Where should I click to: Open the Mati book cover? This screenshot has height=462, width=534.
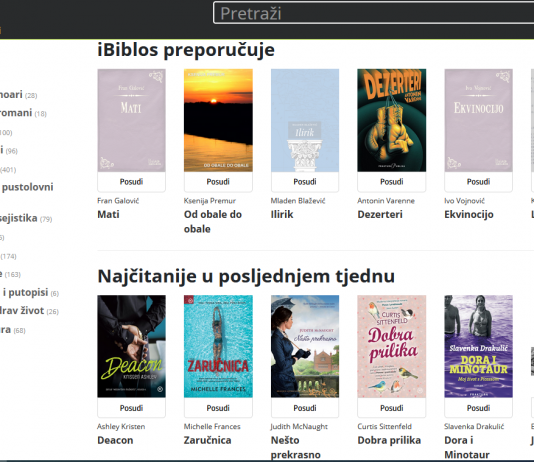131,121
